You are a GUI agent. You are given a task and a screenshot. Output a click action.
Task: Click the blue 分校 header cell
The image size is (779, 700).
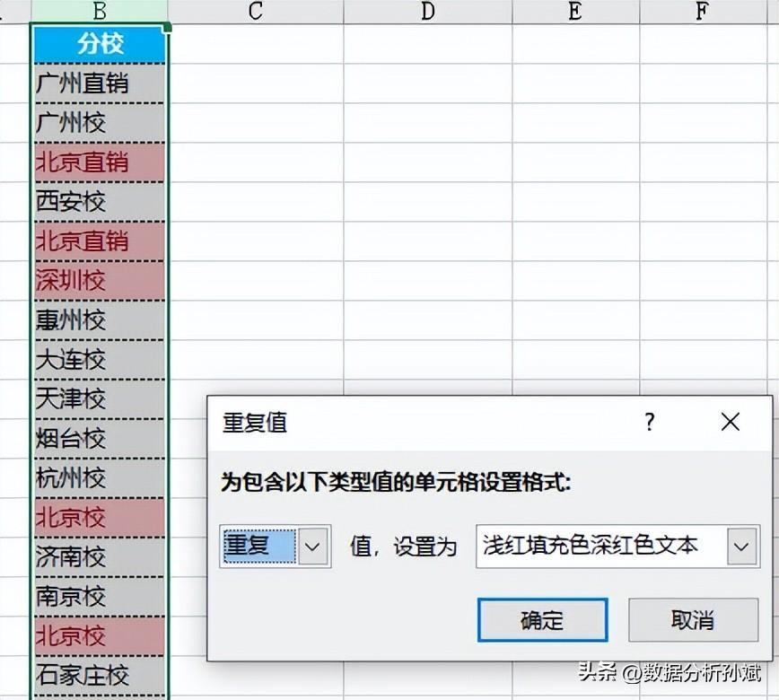click(100, 44)
